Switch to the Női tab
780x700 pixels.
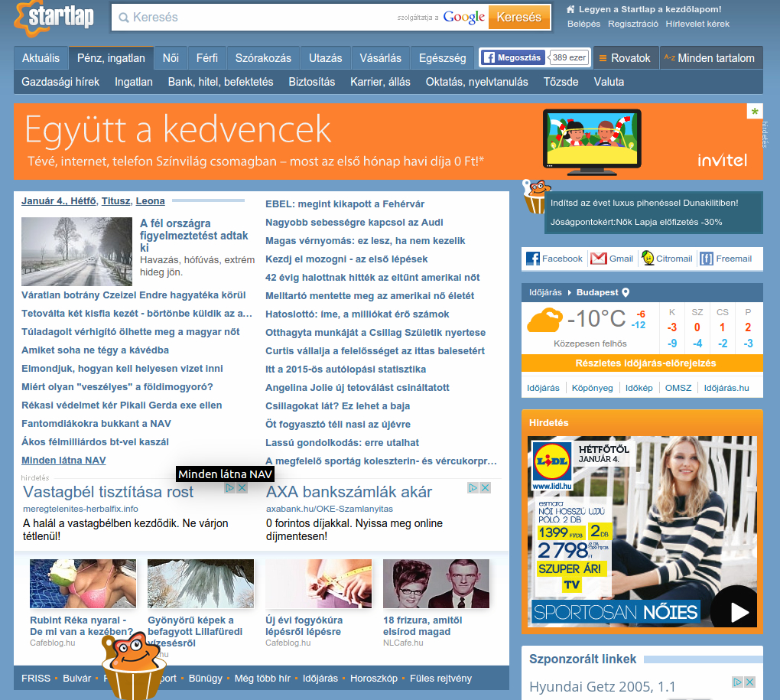coord(171,58)
